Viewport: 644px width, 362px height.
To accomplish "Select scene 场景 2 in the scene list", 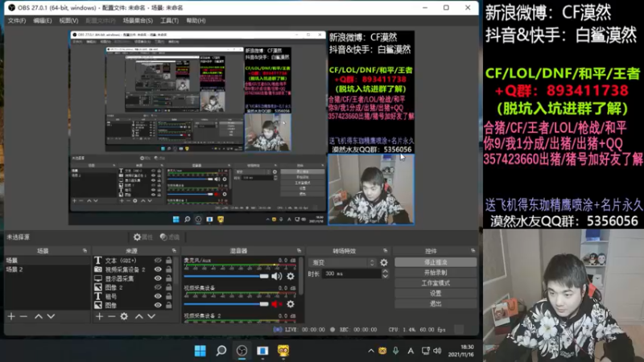I will click(x=47, y=269).
